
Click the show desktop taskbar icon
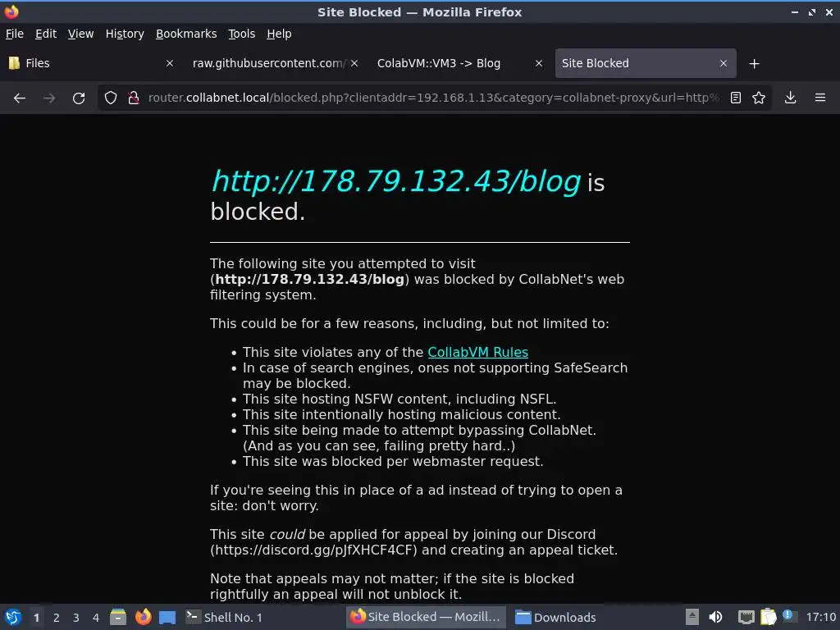click(x=167, y=617)
